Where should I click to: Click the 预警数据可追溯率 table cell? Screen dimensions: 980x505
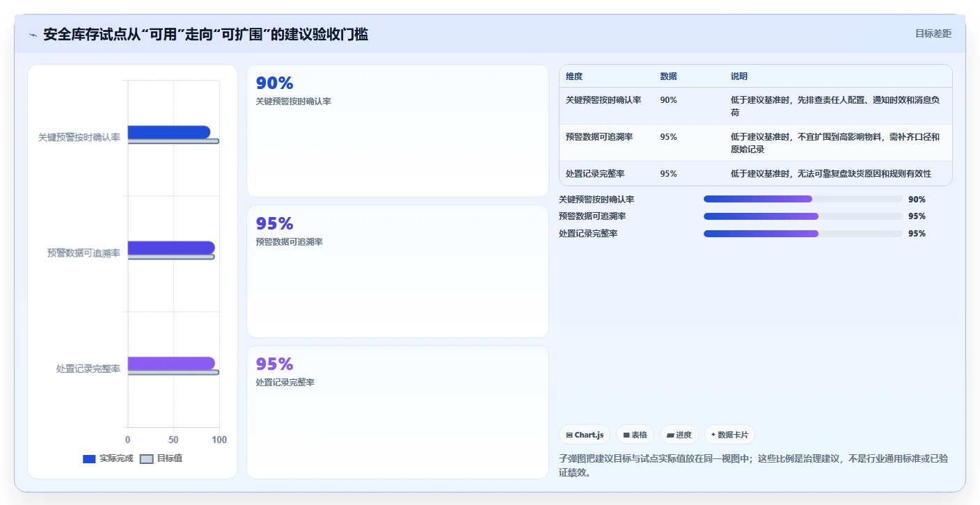point(599,137)
